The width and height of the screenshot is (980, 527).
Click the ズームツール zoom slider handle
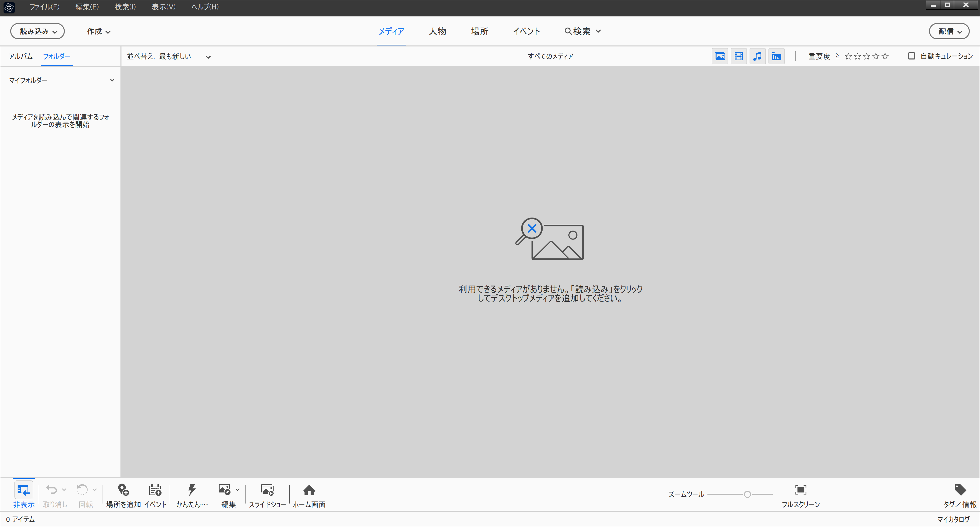(747, 494)
